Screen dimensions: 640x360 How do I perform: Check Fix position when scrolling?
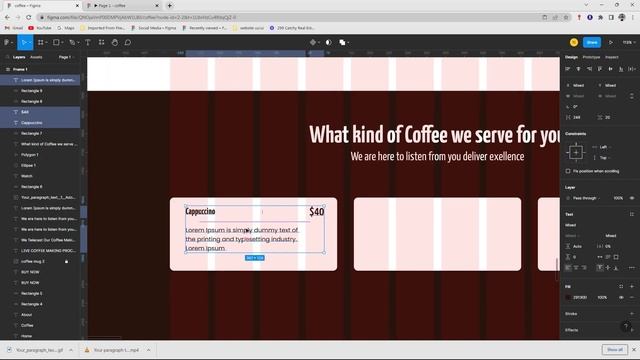coord(568,171)
